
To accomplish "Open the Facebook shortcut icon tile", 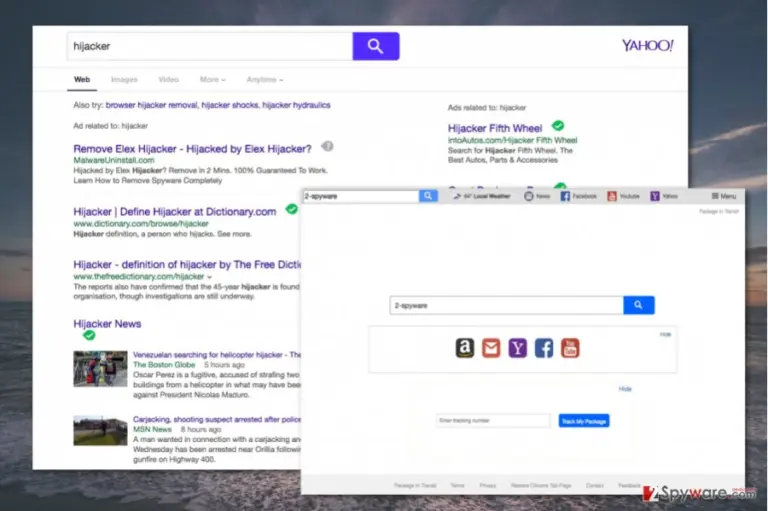I will pyautogui.click(x=544, y=348).
